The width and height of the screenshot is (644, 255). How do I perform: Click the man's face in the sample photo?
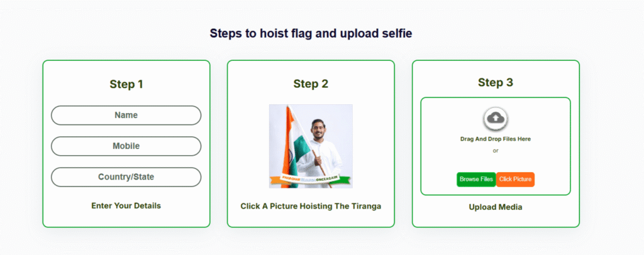click(x=318, y=128)
